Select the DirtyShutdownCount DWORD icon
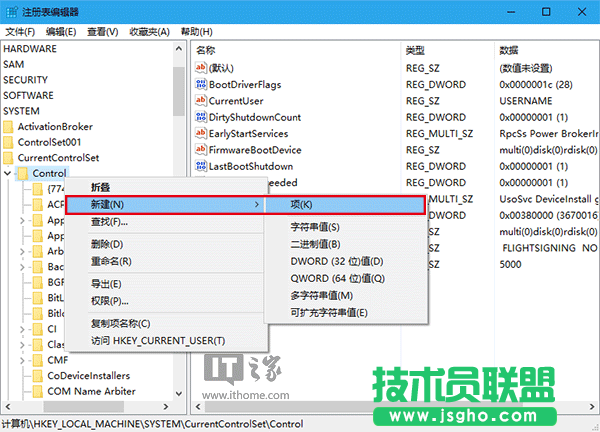Screen dimensions: 600x432 201,117
